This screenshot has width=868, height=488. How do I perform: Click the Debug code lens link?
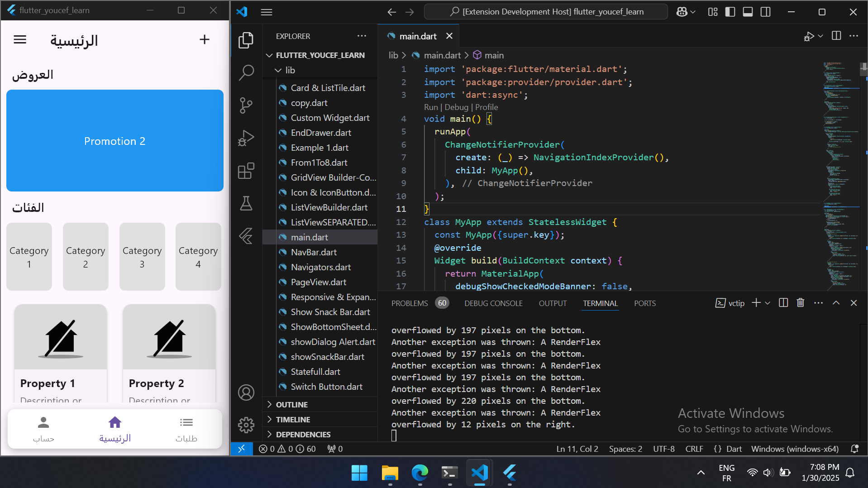(x=456, y=107)
